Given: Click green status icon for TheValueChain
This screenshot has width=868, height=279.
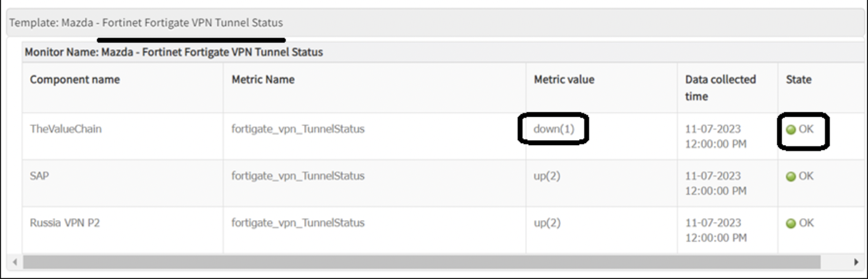Looking at the screenshot, I should [x=791, y=130].
